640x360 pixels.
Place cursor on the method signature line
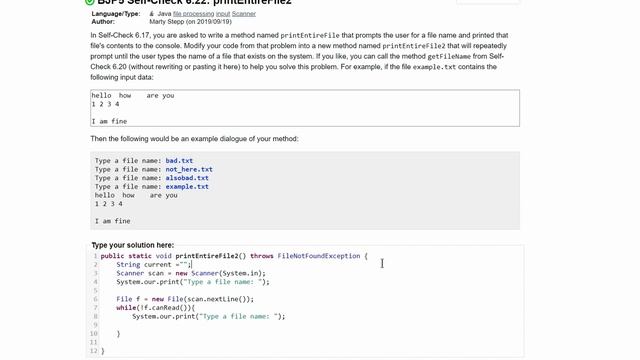coord(234,256)
